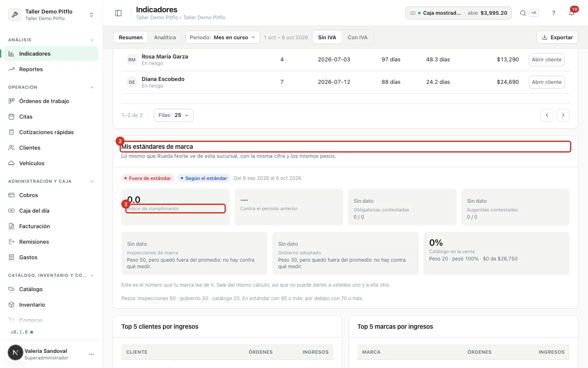Screen dimensions: 588x368
Task: Go to the next table page
Action: (563, 115)
